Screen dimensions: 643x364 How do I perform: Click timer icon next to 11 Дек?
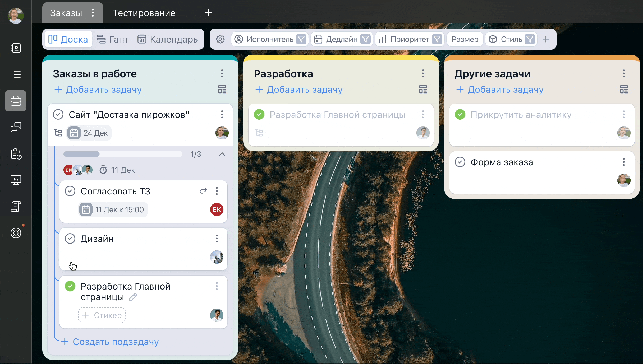pyautogui.click(x=103, y=170)
